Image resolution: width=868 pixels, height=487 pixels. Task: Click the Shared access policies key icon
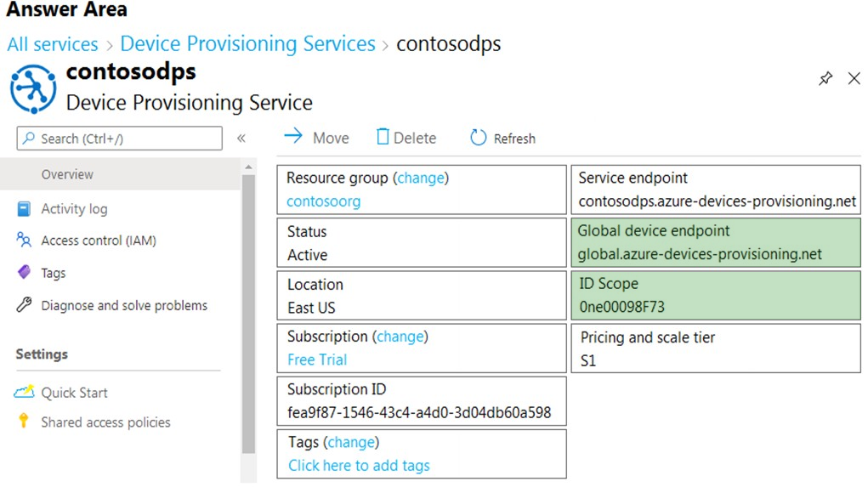point(23,421)
